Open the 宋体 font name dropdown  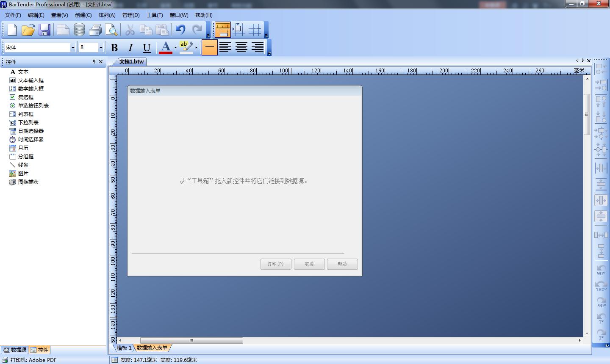pos(73,47)
